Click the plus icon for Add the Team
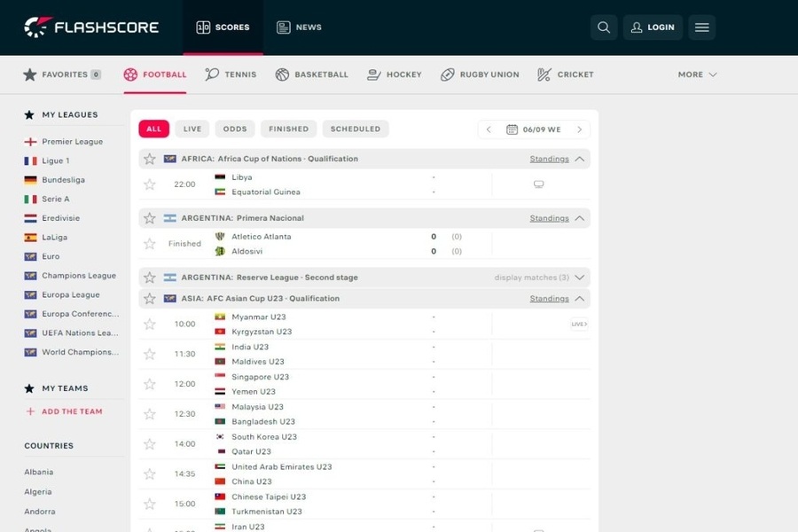The image size is (798, 532). coord(30,411)
